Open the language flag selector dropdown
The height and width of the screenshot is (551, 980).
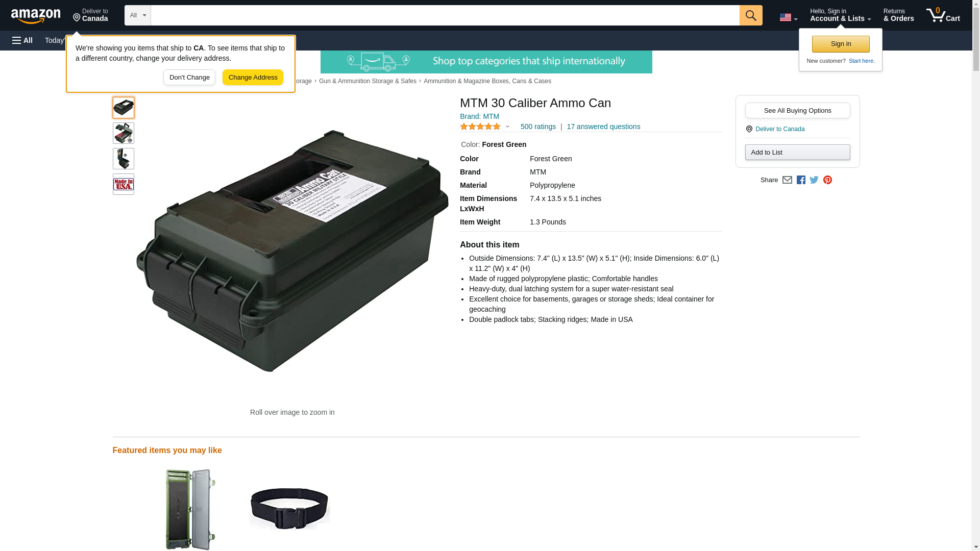click(x=788, y=18)
